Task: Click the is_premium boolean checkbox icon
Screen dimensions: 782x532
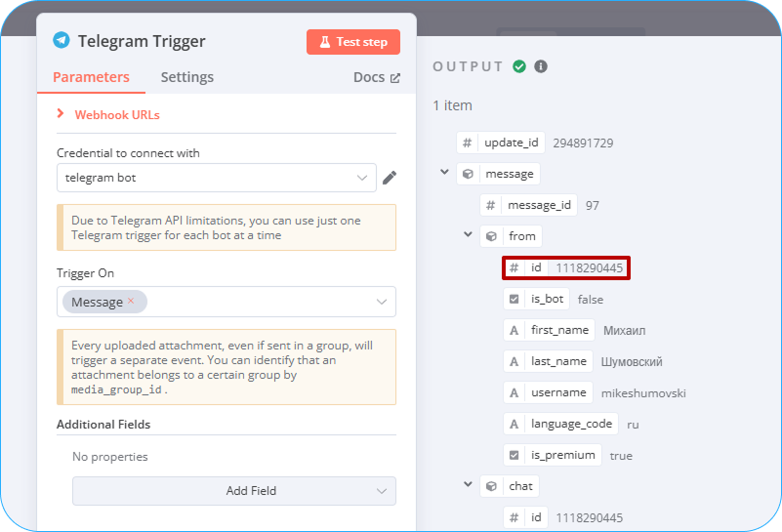Action: pos(514,455)
